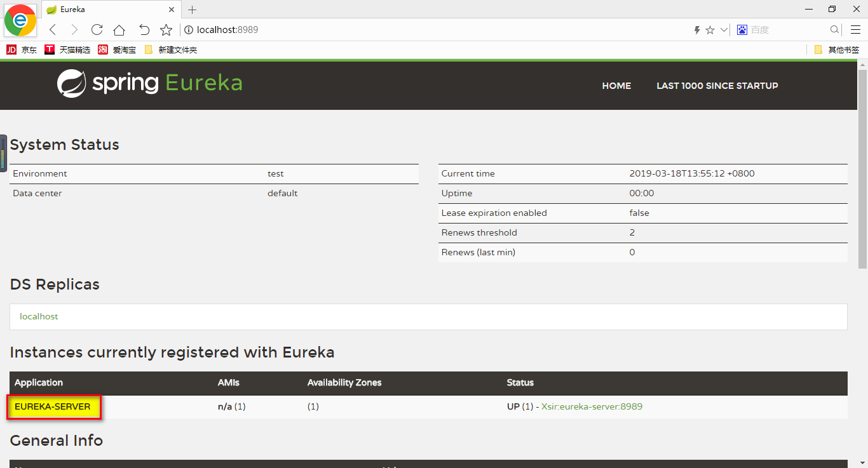
Task: Open the 爱淘宝 bookmark
Action: [117, 50]
